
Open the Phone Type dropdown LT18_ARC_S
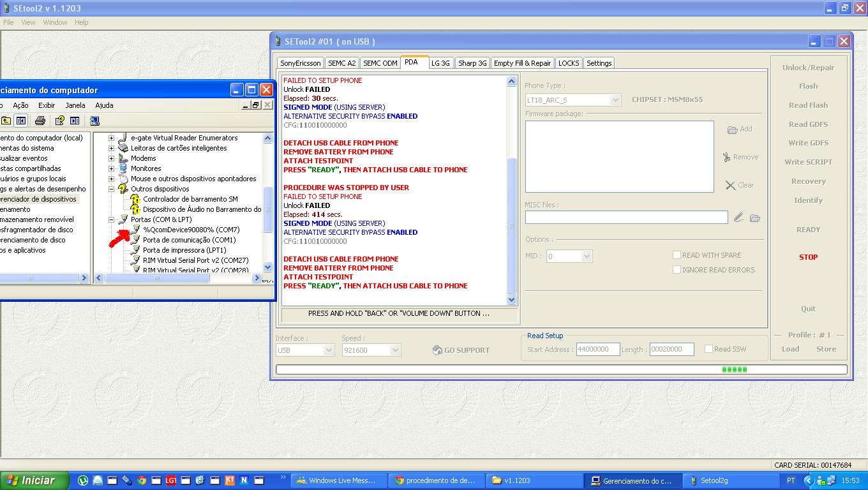point(615,100)
